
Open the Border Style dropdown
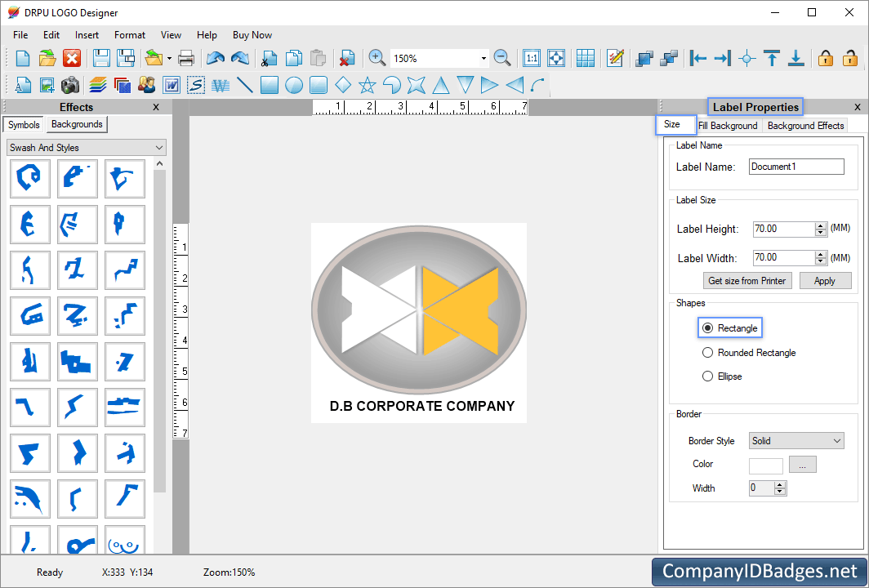tap(837, 440)
